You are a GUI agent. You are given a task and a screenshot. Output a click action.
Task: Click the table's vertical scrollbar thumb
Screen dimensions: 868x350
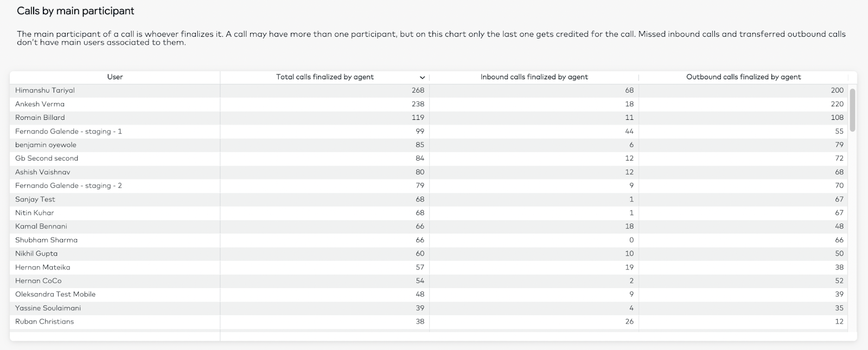click(x=852, y=110)
